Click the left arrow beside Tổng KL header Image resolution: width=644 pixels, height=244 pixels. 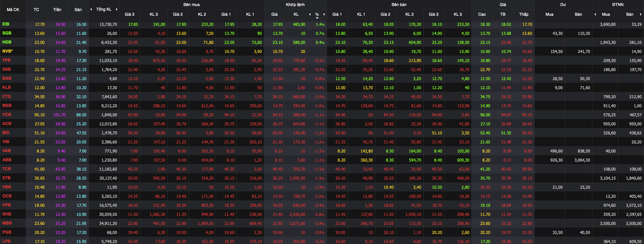tap(91, 9)
